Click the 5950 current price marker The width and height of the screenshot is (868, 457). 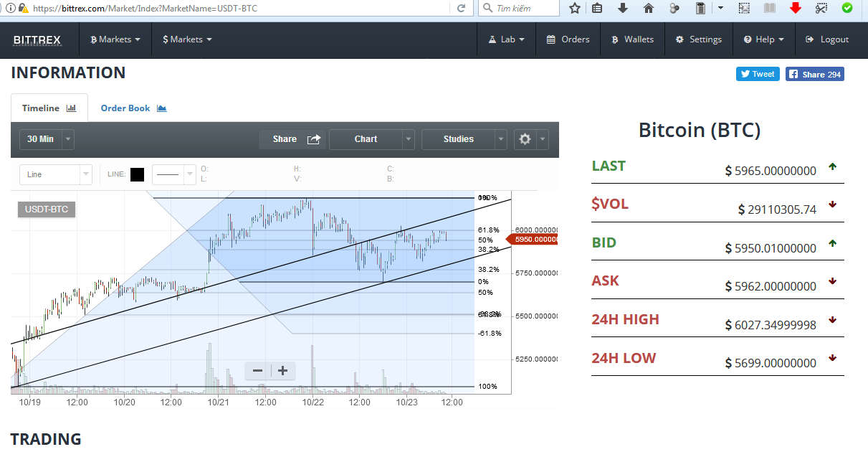[x=532, y=239]
